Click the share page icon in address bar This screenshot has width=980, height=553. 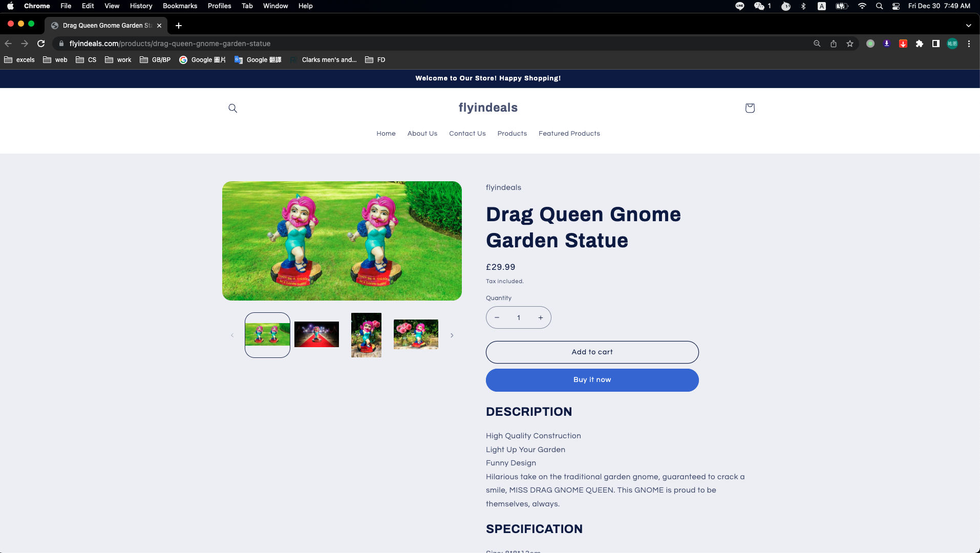click(834, 44)
